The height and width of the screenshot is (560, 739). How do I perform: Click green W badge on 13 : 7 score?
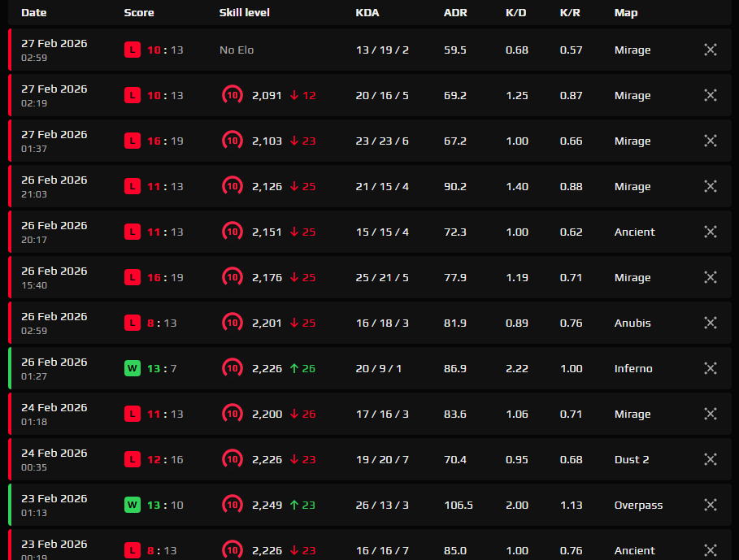[x=133, y=368]
